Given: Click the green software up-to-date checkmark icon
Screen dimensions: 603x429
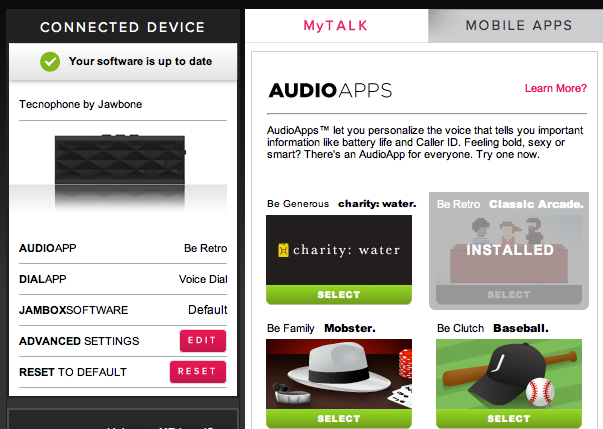Looking at the screenshot, I should (50, 62).
